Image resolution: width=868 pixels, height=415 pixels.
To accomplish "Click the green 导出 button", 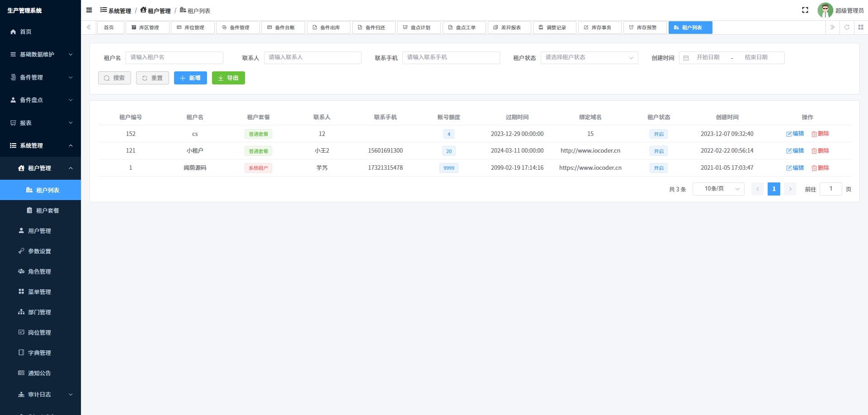I will [228, 78].
